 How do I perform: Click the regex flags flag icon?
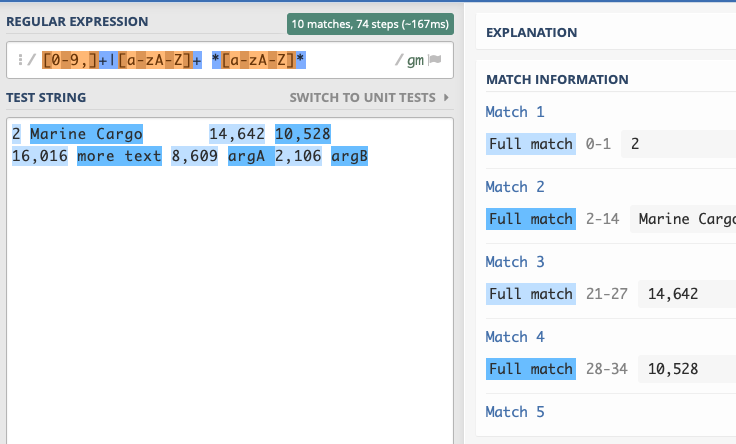435,61
